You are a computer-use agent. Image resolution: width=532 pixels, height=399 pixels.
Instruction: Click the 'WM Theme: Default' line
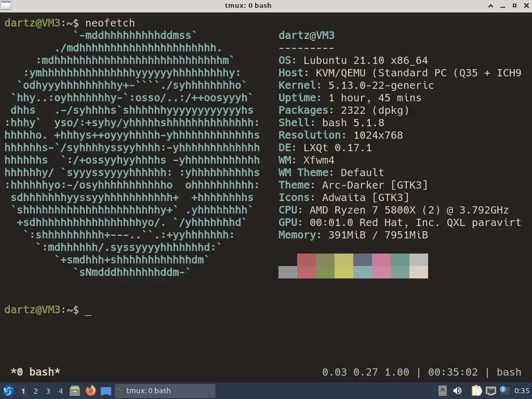[331, 172]
